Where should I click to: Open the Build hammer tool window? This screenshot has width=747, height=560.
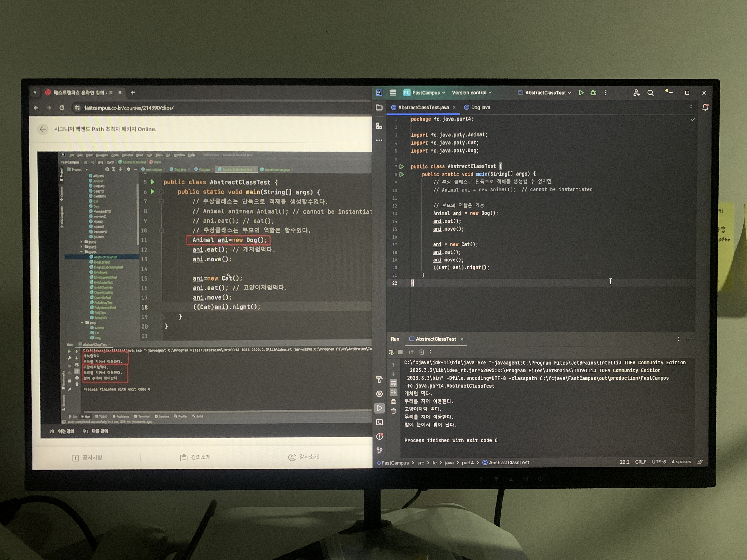coord(379,380)
